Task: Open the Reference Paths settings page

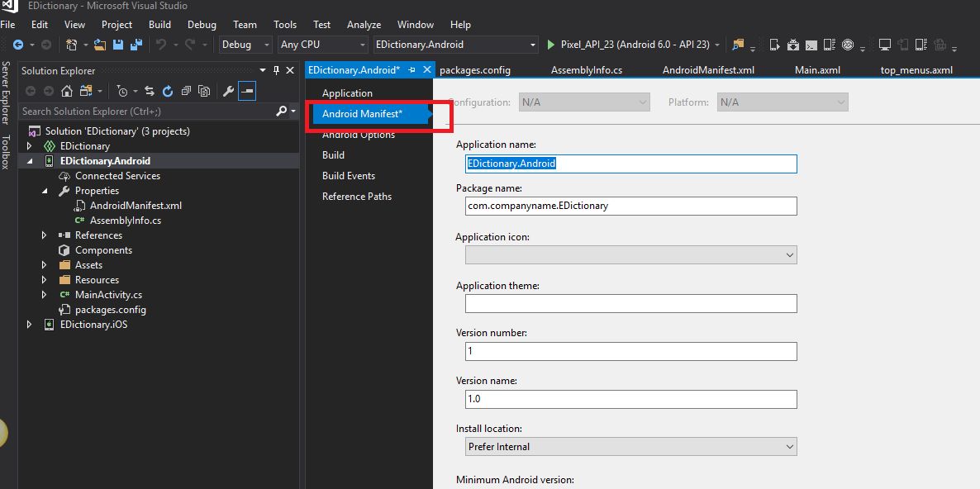Action: pos(357,197)
